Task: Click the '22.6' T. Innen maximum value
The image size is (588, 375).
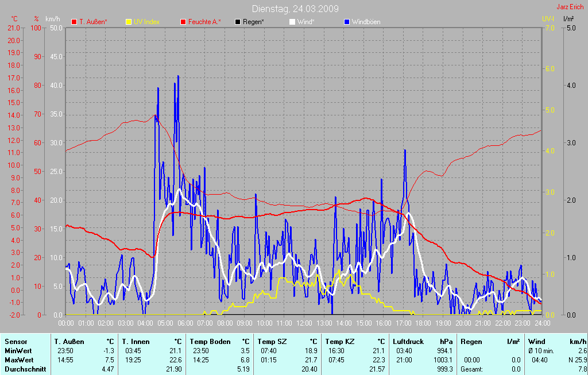Action: [x=176, y=360]
